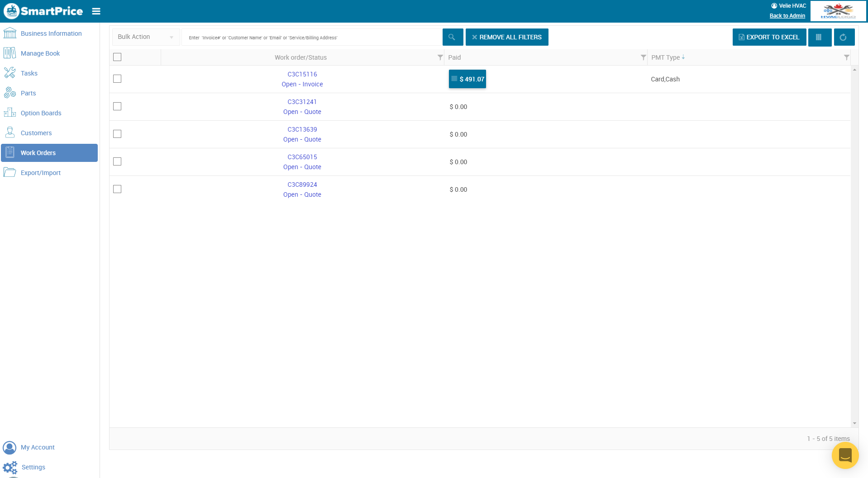Open the Bulk Action dropdown
This screenshot has width=868, height=478.
coord(146,37)
